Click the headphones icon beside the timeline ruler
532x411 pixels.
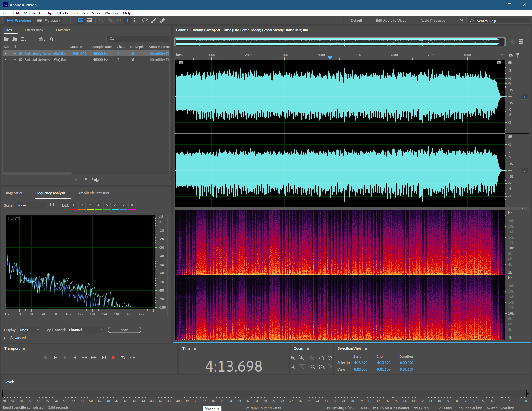click(511, 55)
